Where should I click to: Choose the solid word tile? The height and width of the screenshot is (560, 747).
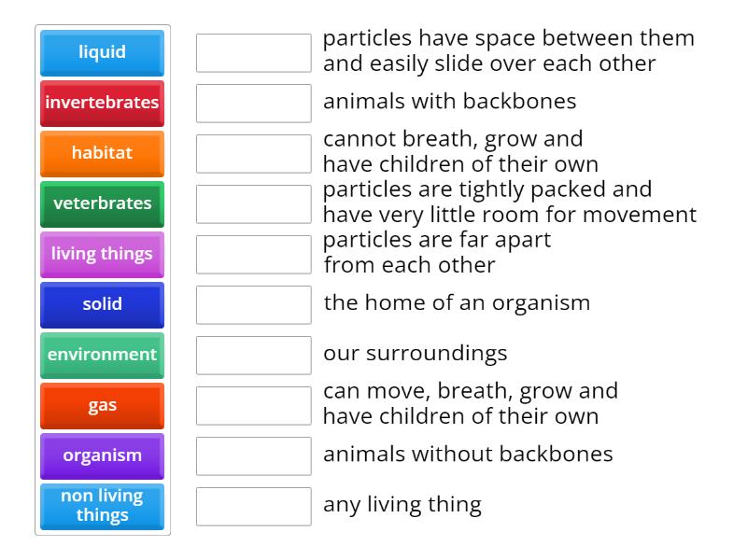click(x=102, y=304)
